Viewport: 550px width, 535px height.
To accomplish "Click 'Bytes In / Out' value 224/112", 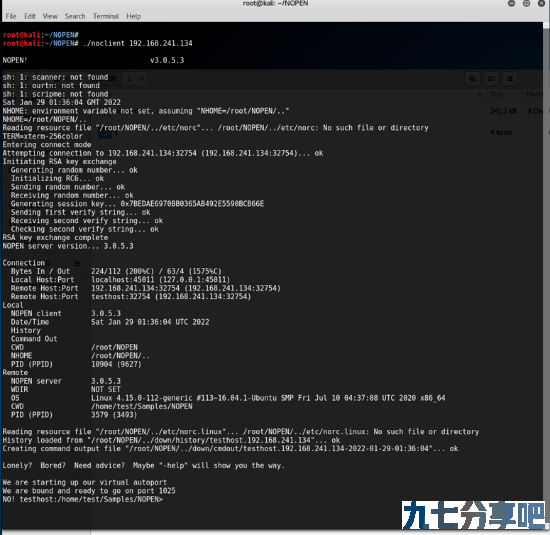I will 156,271.
